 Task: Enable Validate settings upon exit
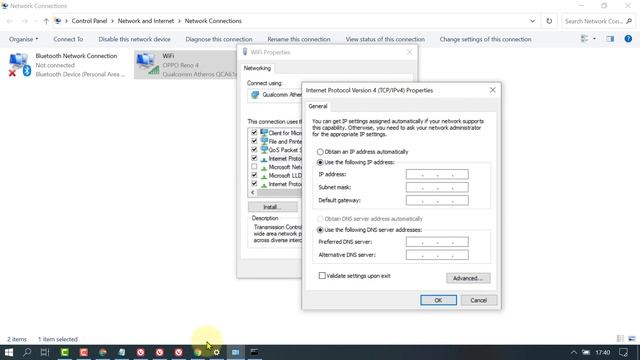click(322, 276)
